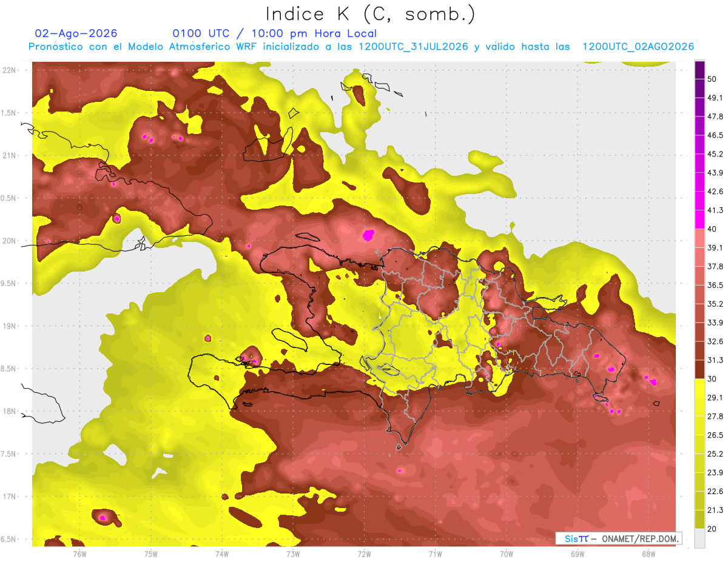Click the '76W' longitude label

tap(79, 554)
